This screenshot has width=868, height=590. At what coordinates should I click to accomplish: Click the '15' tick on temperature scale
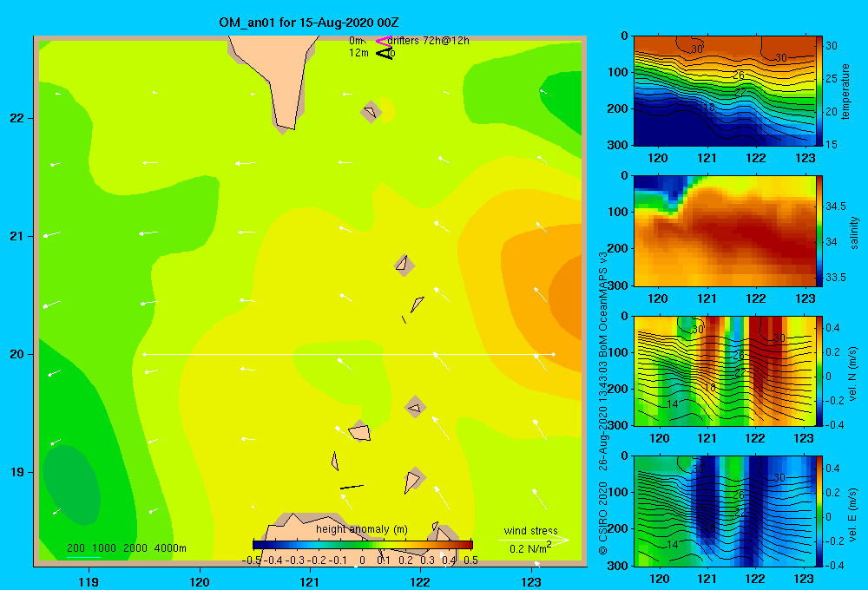click(x=832, y=144)
